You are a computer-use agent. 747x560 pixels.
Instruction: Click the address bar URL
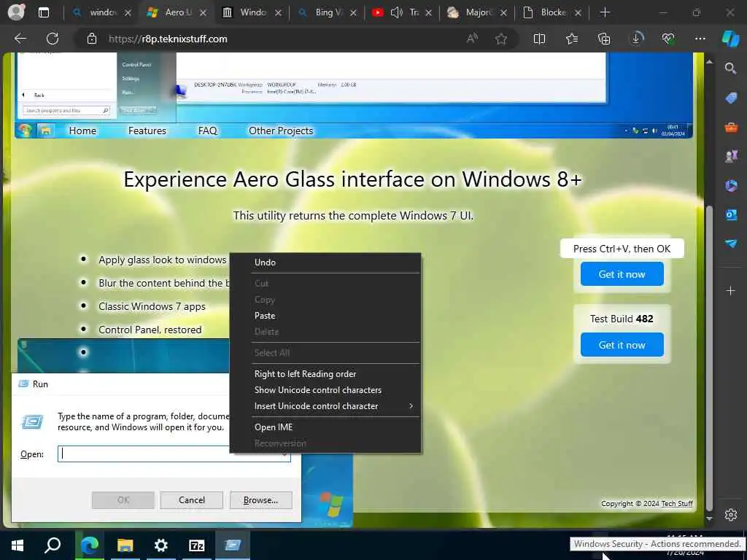click(x=168, y=39)
